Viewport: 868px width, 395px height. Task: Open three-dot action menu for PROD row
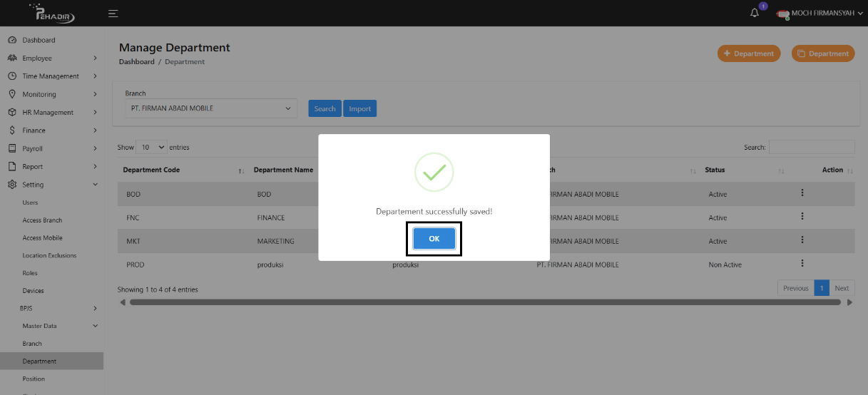[802, 264]
